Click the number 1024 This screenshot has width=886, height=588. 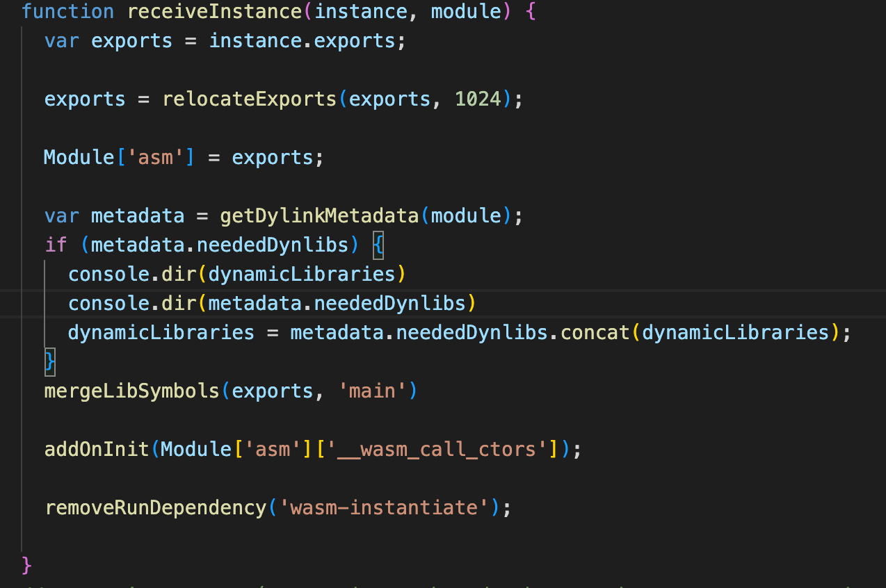pos(478,99)
